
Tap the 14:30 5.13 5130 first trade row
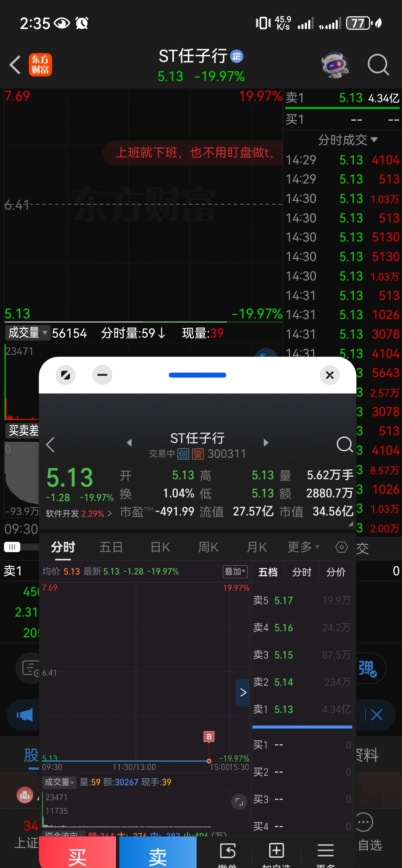click(x=342, y=237)
